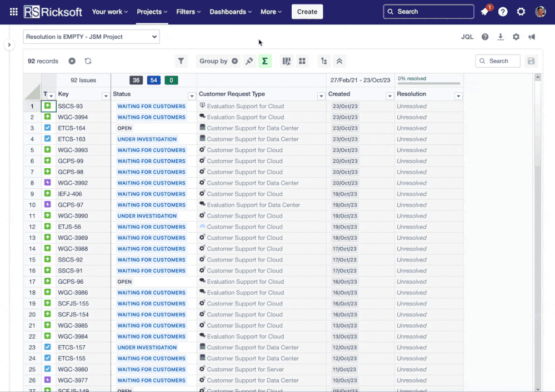
Task: Click the refresh records icon
Action: point(88,61)
